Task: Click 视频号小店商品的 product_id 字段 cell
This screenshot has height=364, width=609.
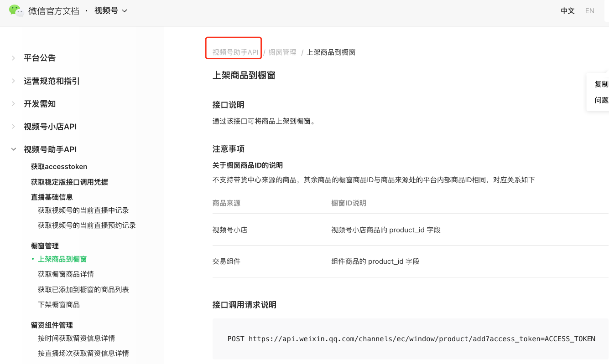Action: click(x=386, y=230)
